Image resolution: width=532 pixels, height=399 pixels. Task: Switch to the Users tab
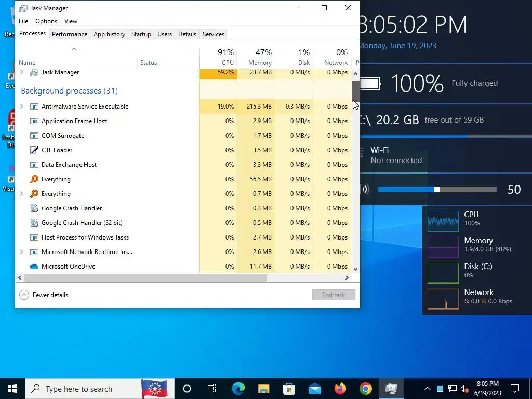point(165,34)
